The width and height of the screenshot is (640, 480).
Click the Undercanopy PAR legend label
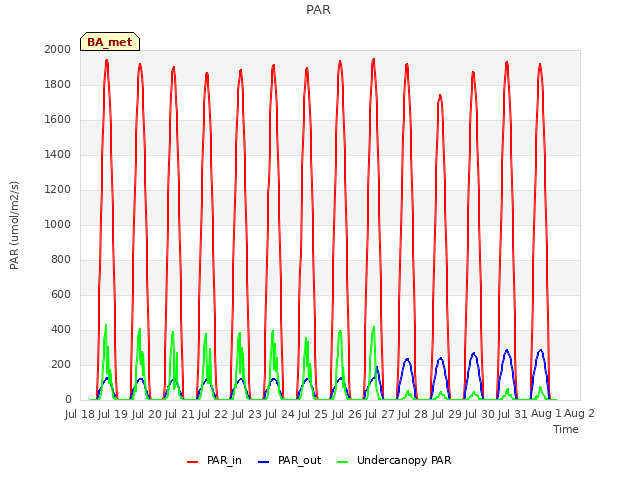point(404,460)
